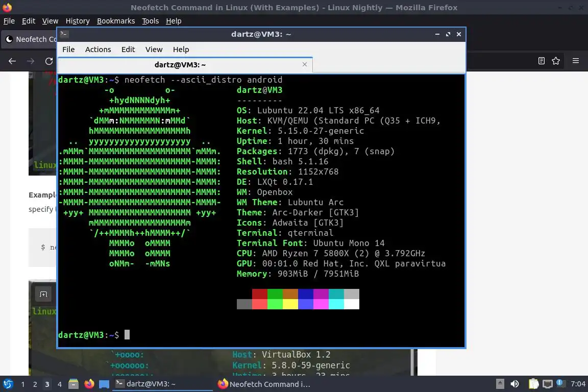This screenshot has width=588, height=392.
Task: Click the network monitor tray icon
Action: pos(548,384)
